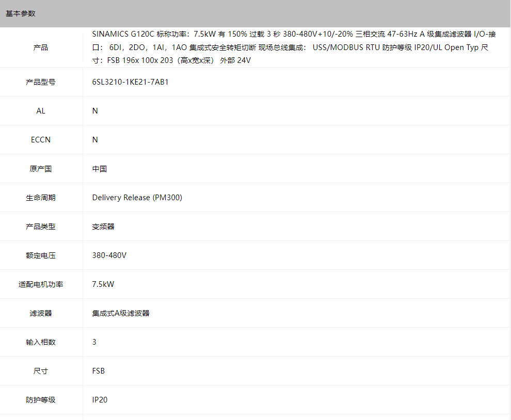Click the 变频器 value
Image resolution: width=511 pixels, height=420 pixels.
103,227
